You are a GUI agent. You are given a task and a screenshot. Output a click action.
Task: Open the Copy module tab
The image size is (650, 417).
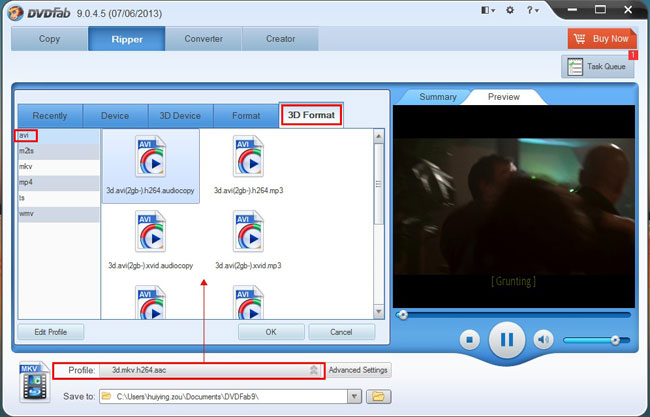point(49,39)
